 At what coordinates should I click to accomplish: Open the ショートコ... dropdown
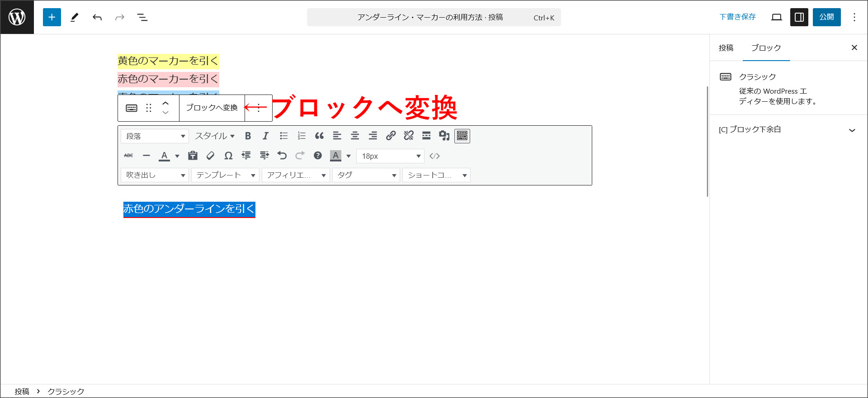pyautogui.click(x=437, y=175)
